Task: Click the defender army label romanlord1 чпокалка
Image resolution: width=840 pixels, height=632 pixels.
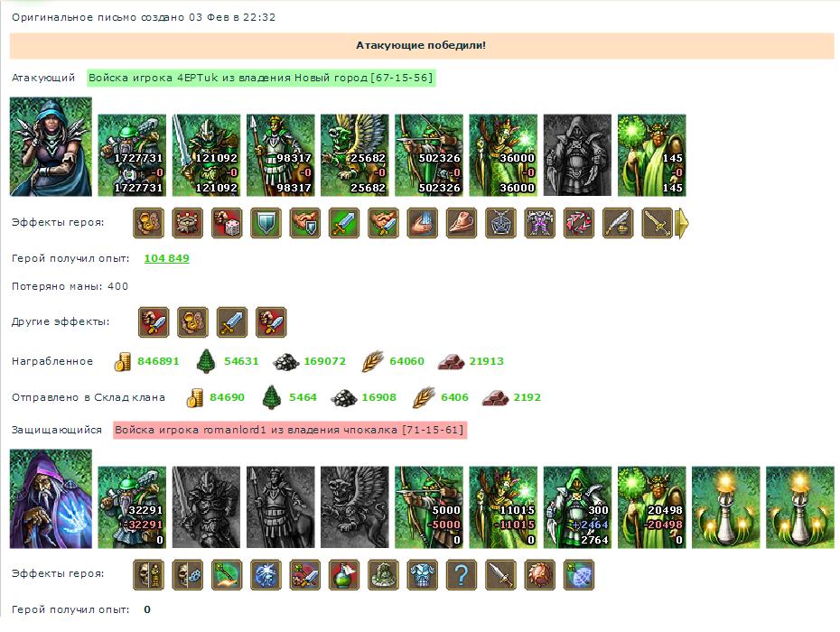Action: [289, 430]
